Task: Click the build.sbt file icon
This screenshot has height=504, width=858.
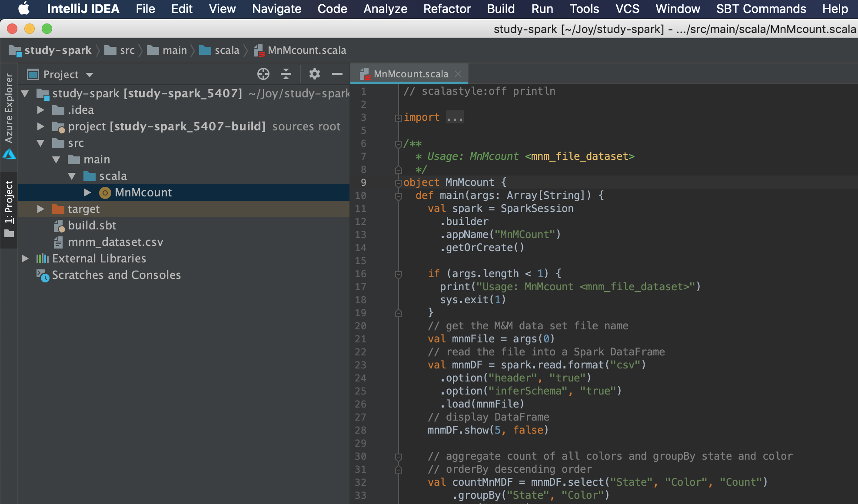Action: click(x=59, y=225)
